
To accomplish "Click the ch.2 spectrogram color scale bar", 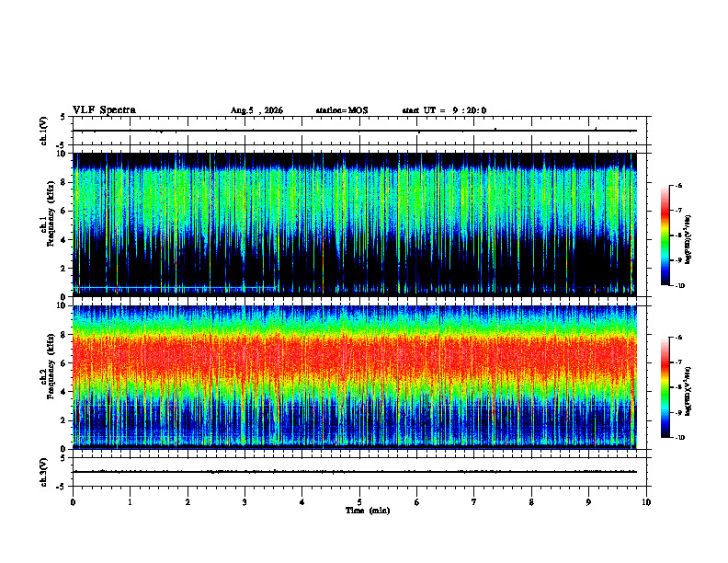I will click(665, 387).
